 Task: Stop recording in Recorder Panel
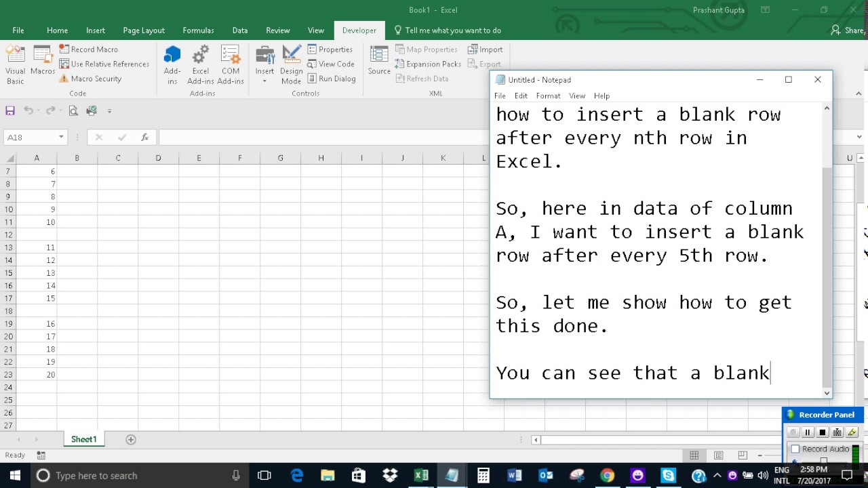(x=823, y=432)
